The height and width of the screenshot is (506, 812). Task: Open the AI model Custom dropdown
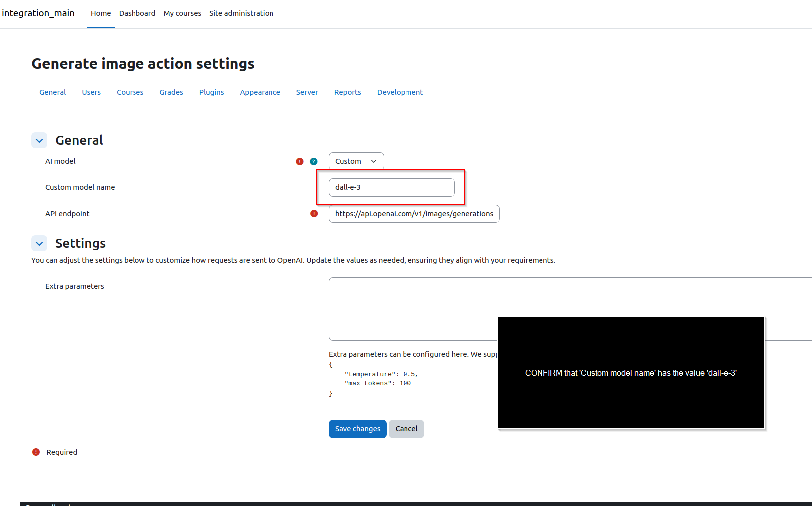pyautogui.click(x=356, y=161)
